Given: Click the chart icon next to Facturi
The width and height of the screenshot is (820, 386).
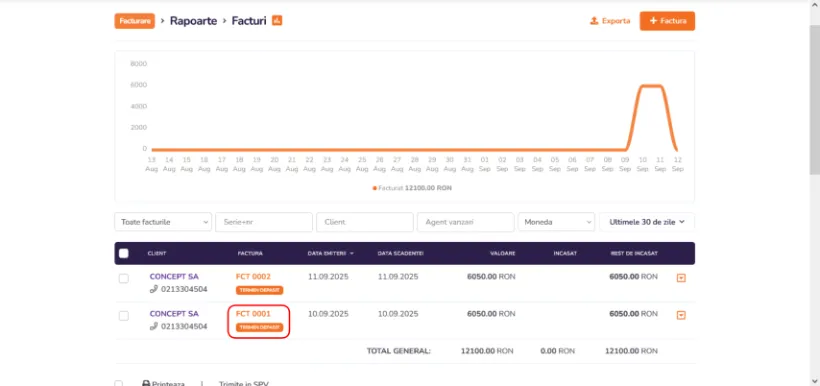Looking at the screenshot, I should (x=277, y=21).
